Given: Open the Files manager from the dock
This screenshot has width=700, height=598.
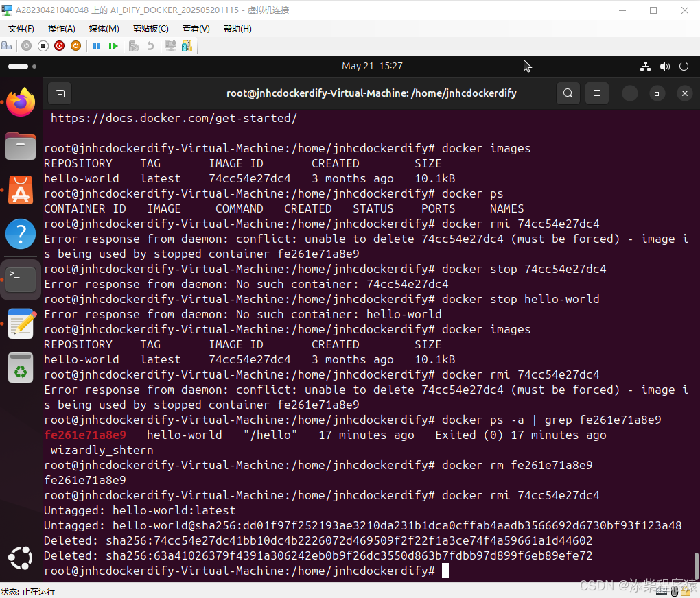Looking at the screenshot, I should (21, 146).
